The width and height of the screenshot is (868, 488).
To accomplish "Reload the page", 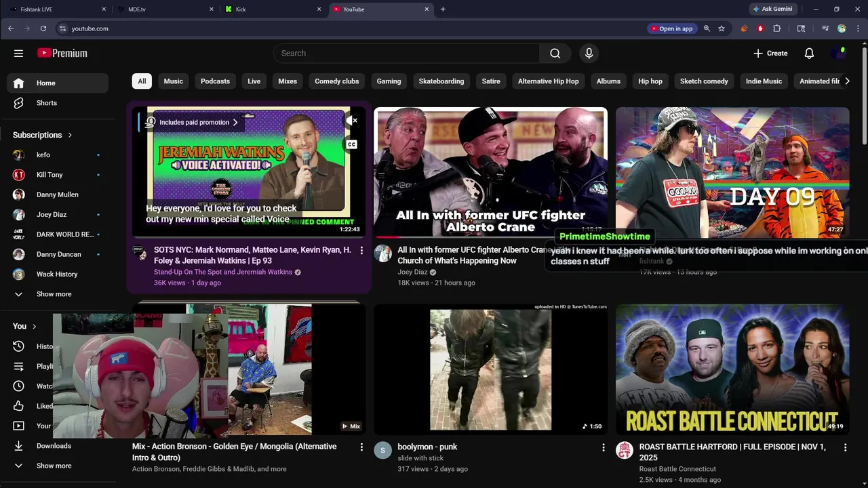I will (43, 28).
